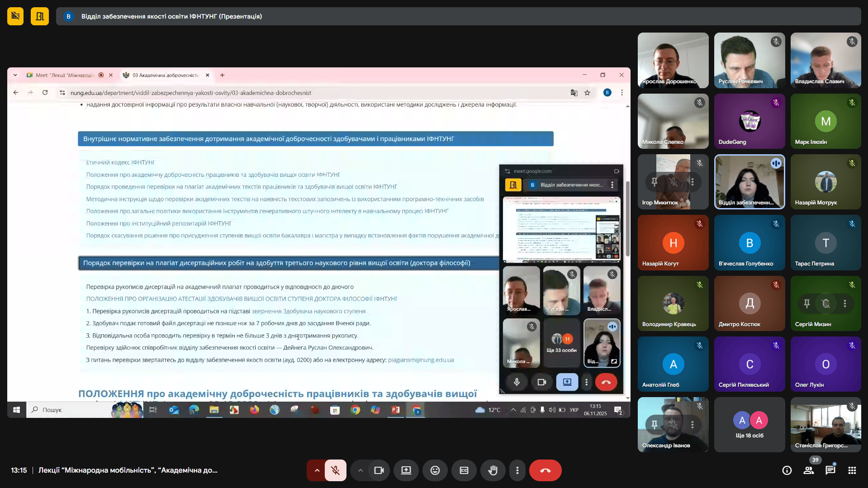
Task: Raise hand in the meeting
Action: 493,470
